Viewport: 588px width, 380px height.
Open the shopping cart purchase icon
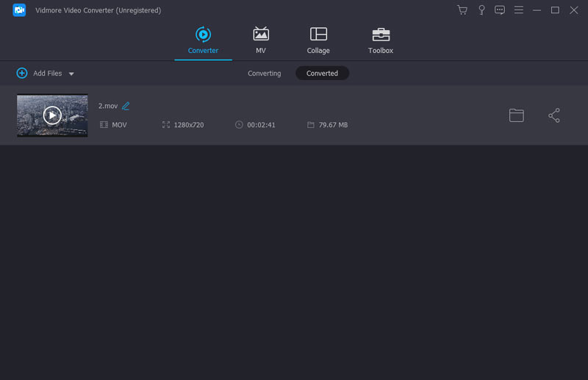462,10
